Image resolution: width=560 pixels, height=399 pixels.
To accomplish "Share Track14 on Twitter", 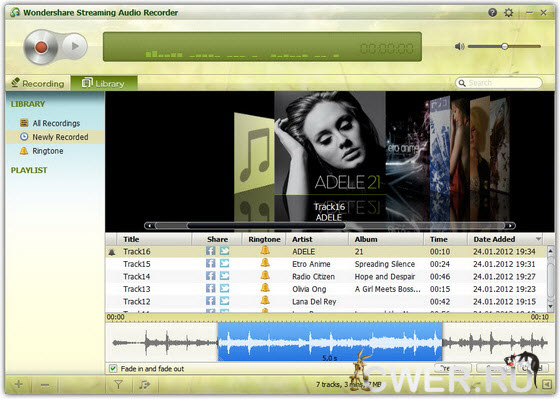I will tap(224, 276).
